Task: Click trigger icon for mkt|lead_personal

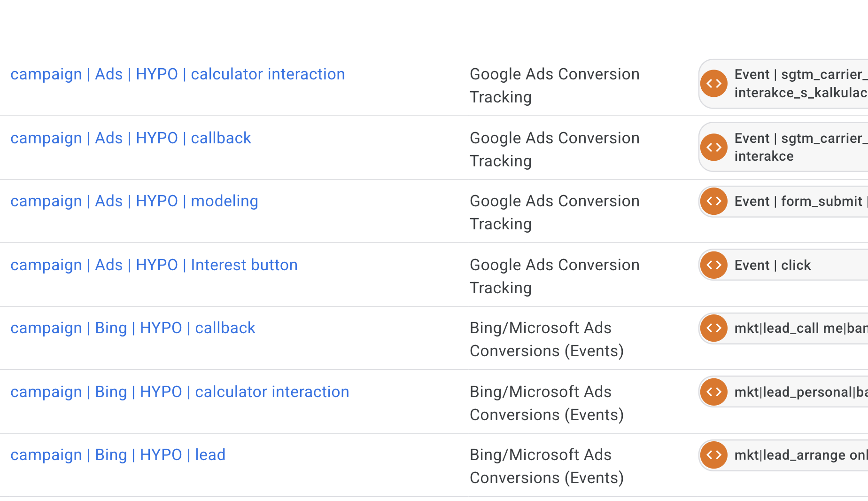Action: click(x=714, y=392)
